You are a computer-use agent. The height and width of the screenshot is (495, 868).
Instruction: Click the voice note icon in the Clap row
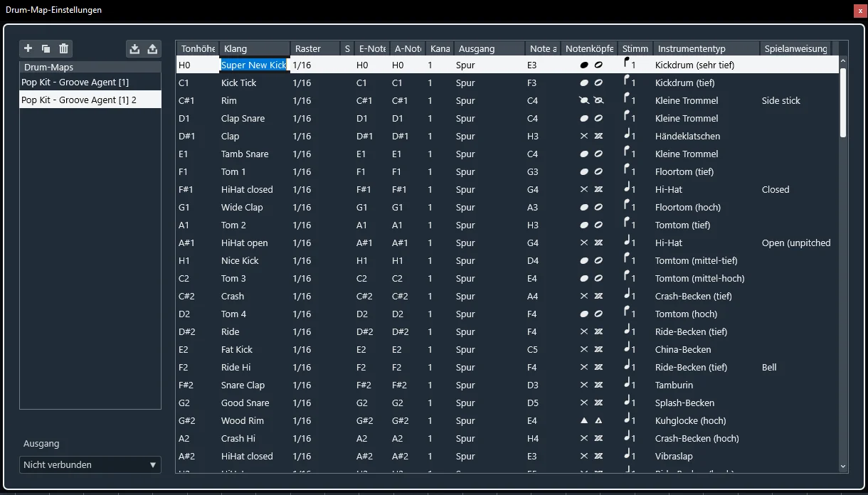coord(628,135)
